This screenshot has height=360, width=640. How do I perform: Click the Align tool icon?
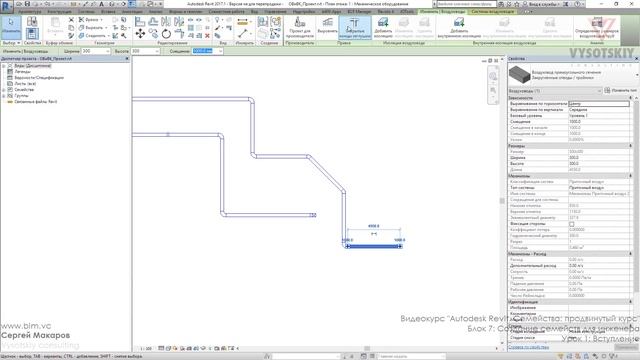point(140,21)
